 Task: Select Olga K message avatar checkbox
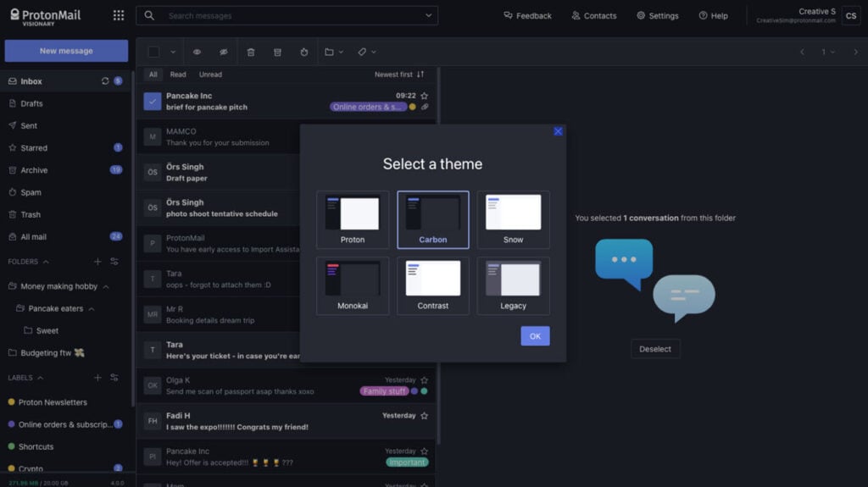pyautogui.click(x=153, y=385)
